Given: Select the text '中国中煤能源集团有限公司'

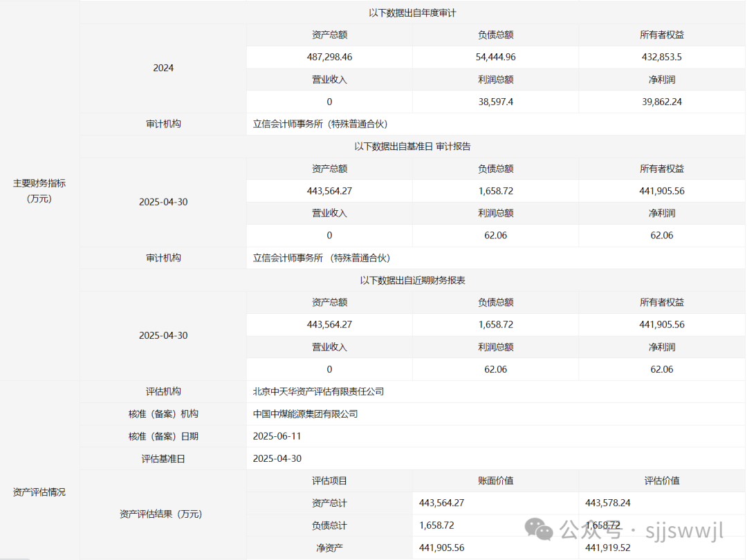Looking at the screenshot, I should (305, 414).
